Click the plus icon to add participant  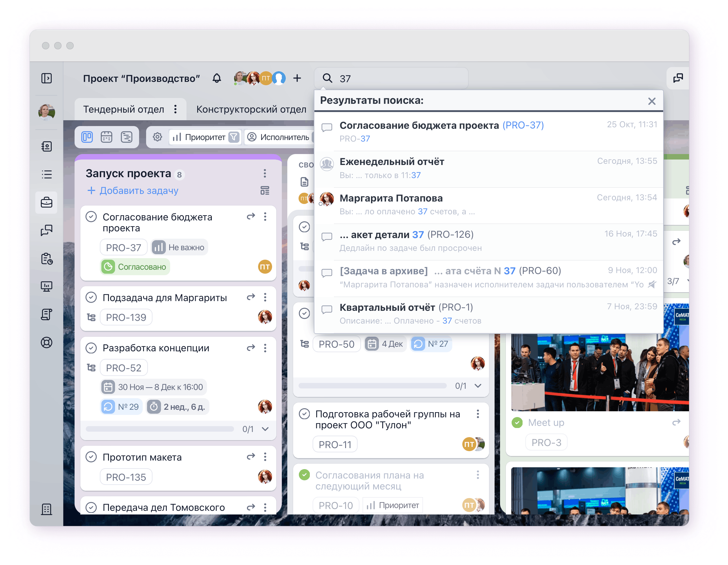(297, 78)
